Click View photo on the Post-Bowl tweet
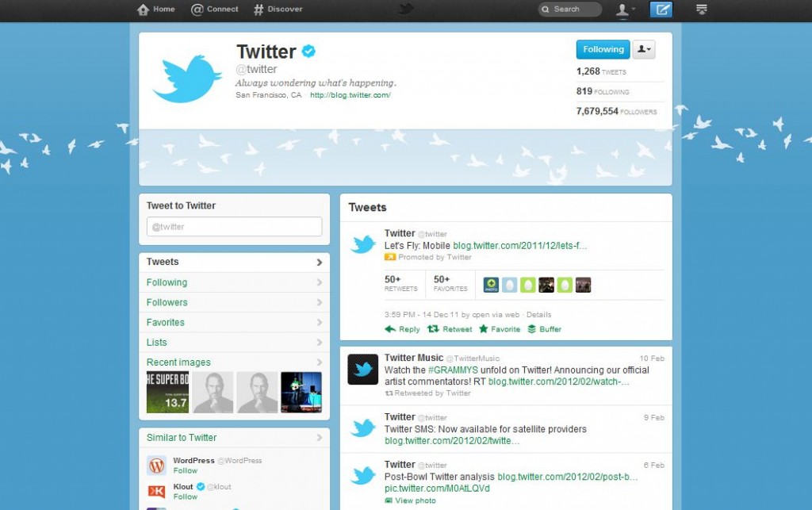The width and height of the screenshot is (812, 510). coord(411,500)
